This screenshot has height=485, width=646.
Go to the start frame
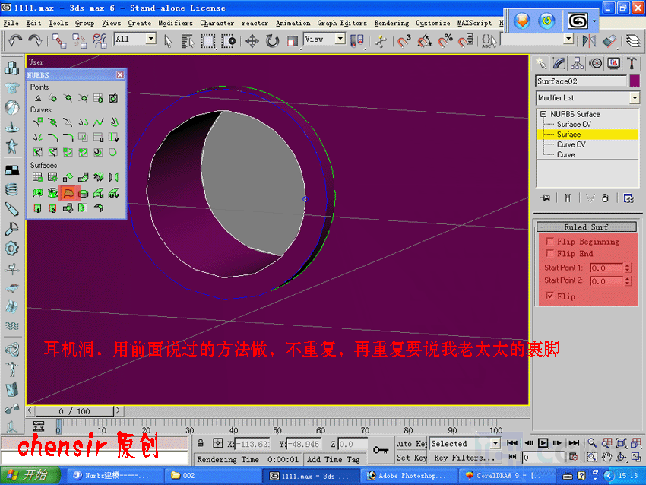pos(513,443)
